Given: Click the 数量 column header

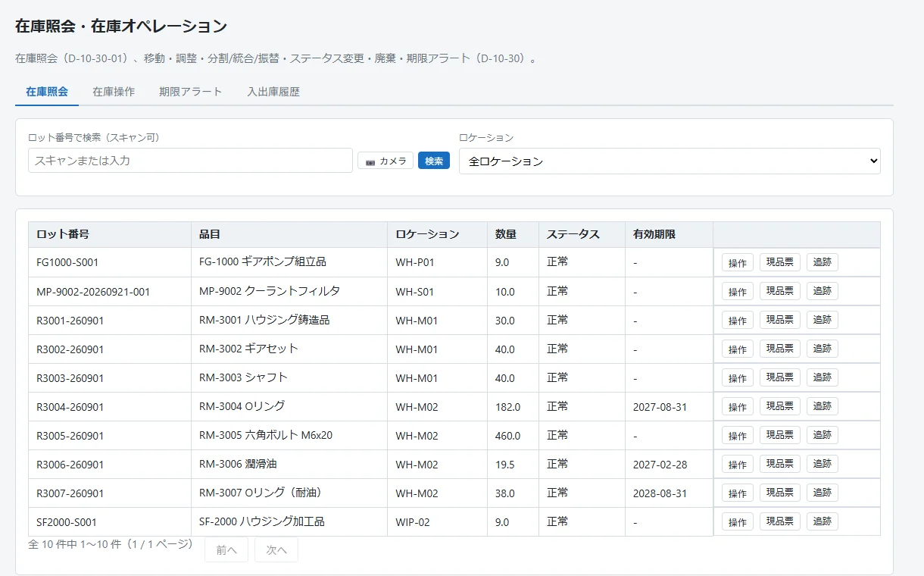Looking at the screenshot, I should 514,234.
